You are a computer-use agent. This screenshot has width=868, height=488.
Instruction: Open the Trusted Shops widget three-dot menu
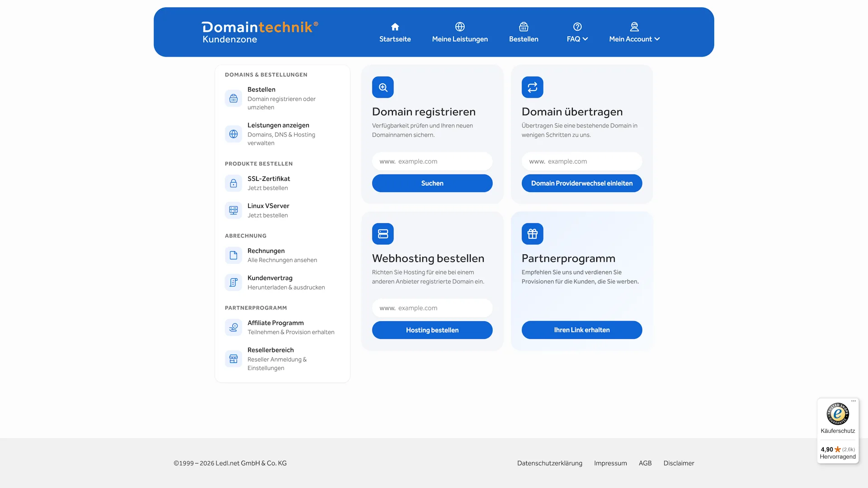(854, 401)
